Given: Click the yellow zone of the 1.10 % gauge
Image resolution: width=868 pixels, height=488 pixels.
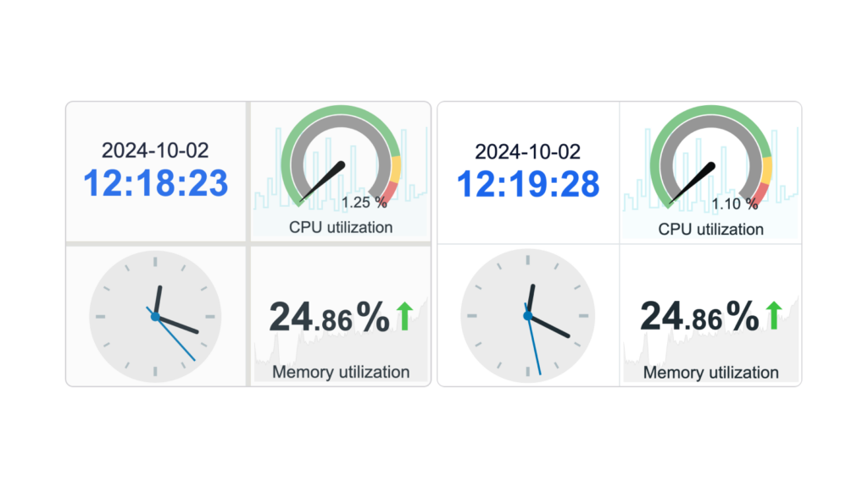Looking at the screenshot, I should click(x=766, y=169).
